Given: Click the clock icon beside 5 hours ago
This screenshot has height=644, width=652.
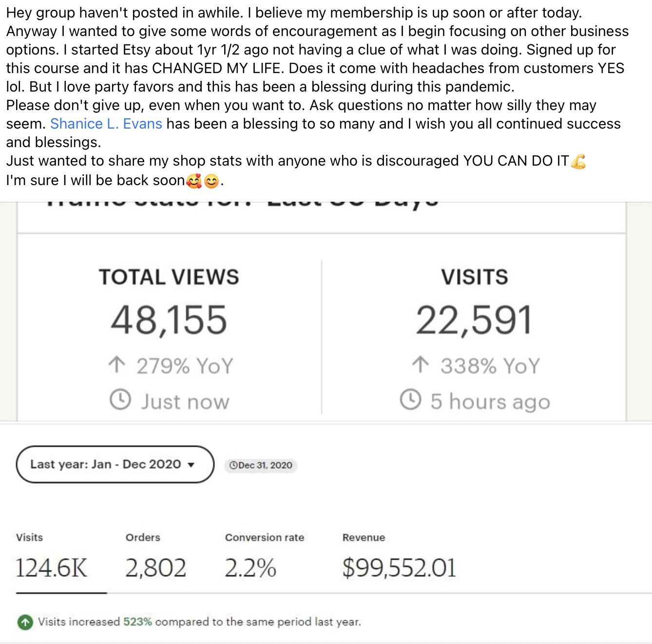Looking at the screenshot, I should tap(410, 399).
